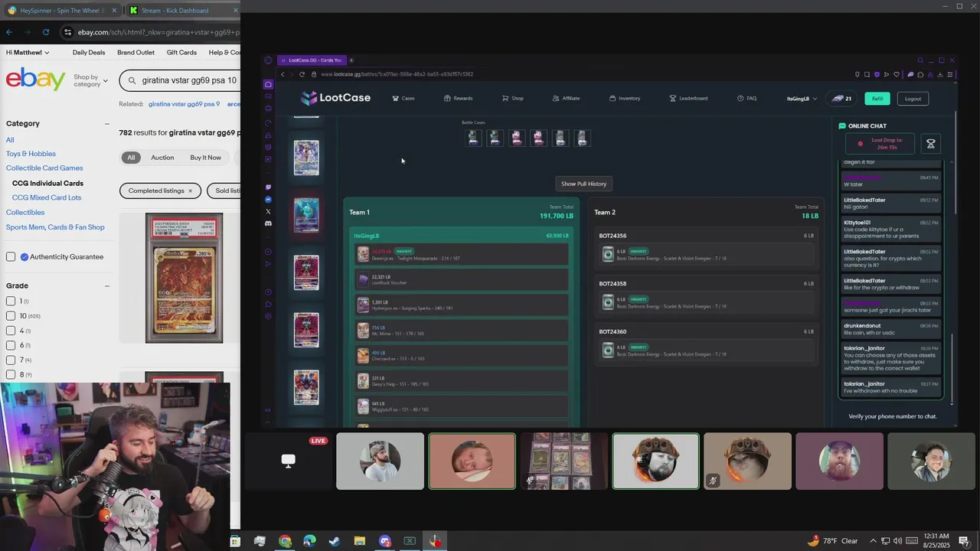Expand the ItsGingLB account dropdown
The image size is (980, 551).
pos(802,99)
